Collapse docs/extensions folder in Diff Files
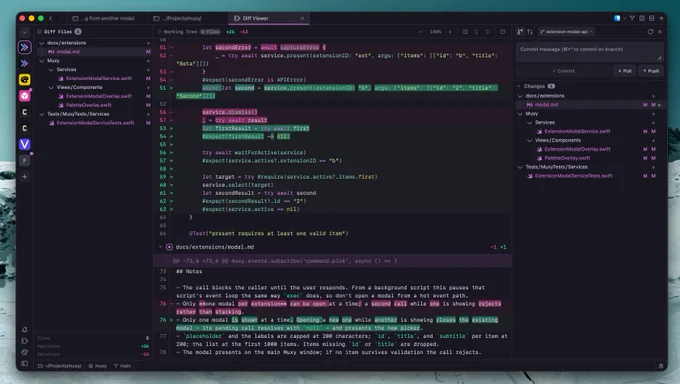680x384 pixels. (42, 43)
